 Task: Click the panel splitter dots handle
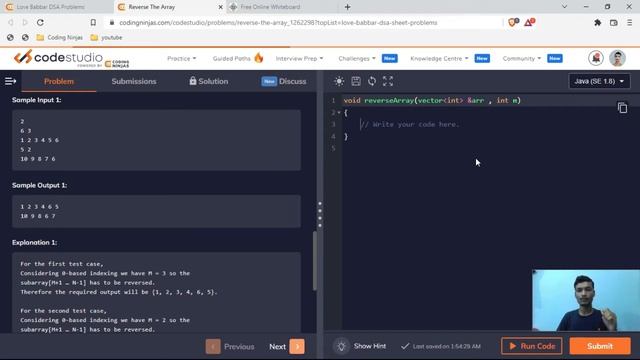[x=320, y=214]
